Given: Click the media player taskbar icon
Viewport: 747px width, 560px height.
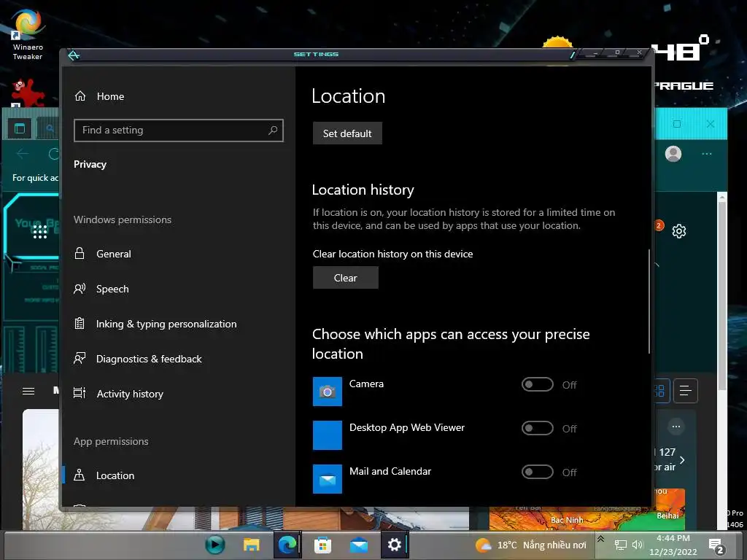Looking at the screenshot, I should click(215, 544).
